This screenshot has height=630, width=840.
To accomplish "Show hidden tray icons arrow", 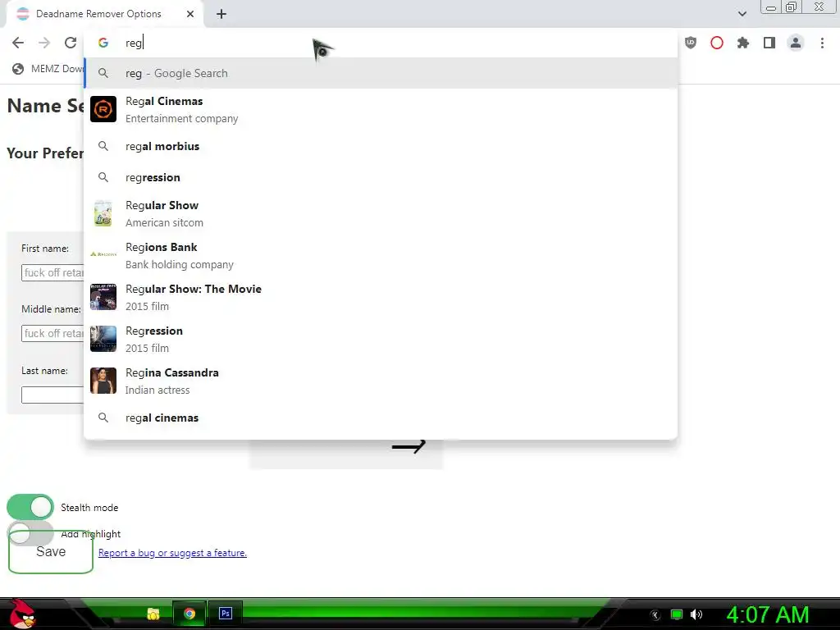I will coord(655,615).
